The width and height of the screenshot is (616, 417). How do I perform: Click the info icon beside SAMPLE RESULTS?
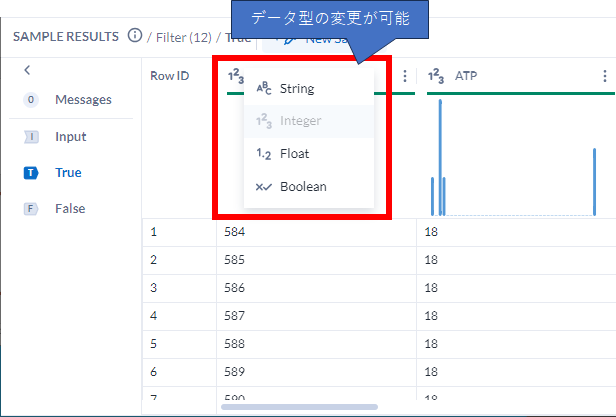point(135,37)
